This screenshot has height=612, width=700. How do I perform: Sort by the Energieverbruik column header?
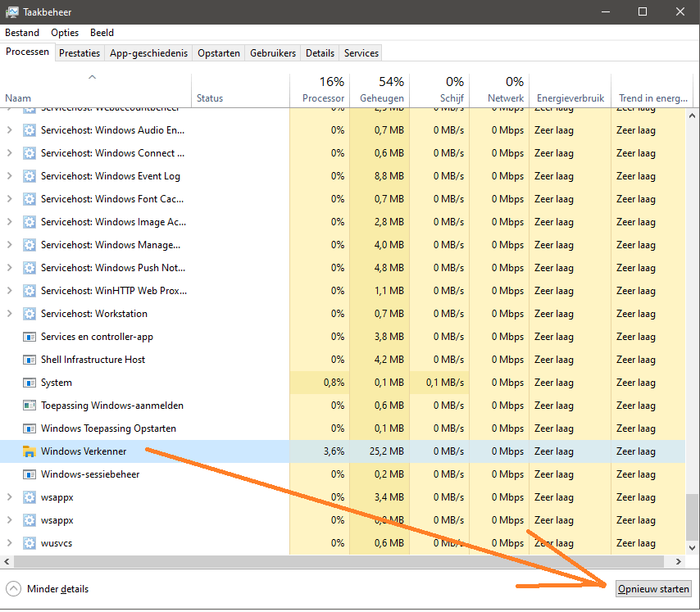point(570,91)
